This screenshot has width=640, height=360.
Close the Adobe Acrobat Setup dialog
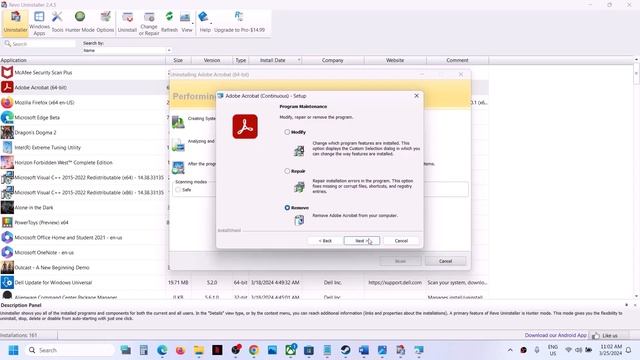click(416, 96)
